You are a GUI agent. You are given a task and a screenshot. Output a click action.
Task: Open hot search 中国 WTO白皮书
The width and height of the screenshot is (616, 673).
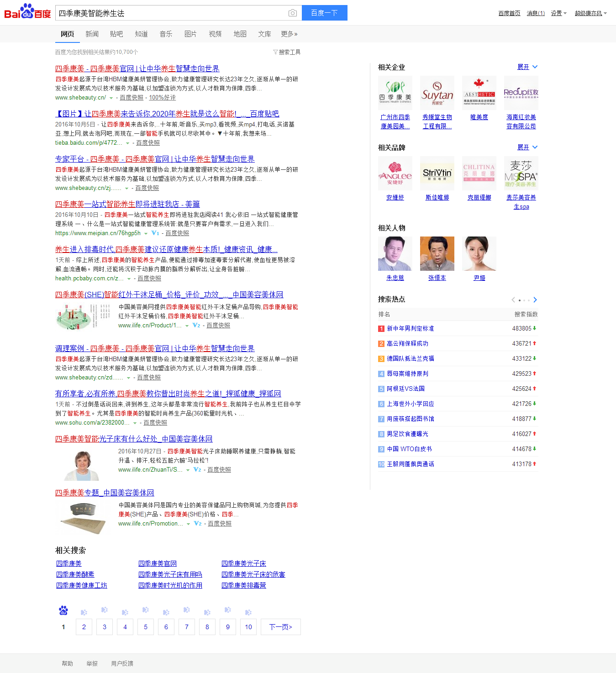[x=409, y=449]
